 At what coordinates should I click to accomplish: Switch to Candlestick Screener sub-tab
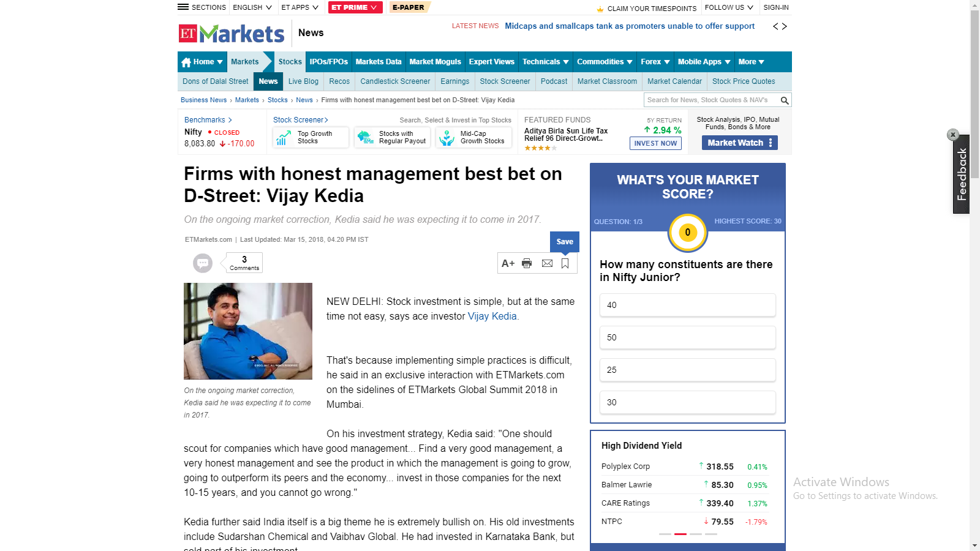pos(395,81)
